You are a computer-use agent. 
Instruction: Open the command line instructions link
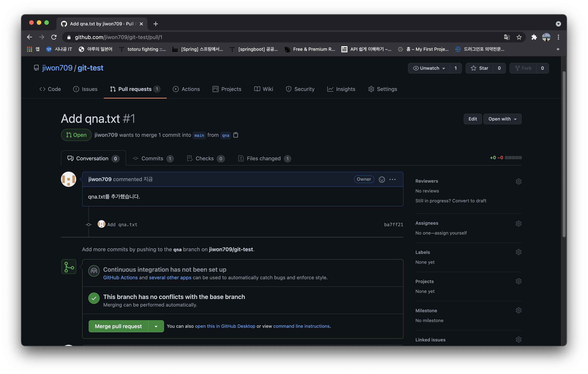pyautogui.click(x=302, y=326)
